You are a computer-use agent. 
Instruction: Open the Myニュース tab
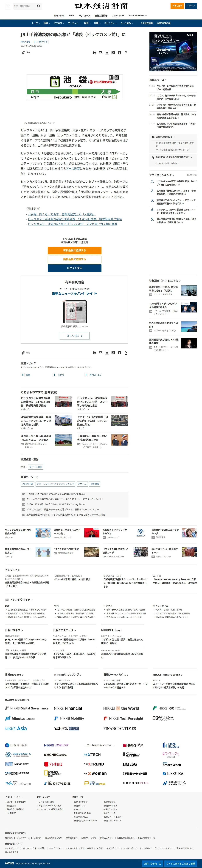(84, 16)
